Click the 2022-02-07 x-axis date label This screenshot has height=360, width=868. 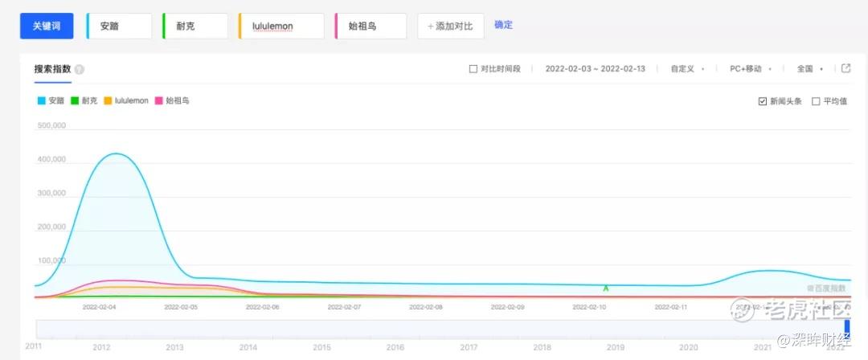point(344,306)
